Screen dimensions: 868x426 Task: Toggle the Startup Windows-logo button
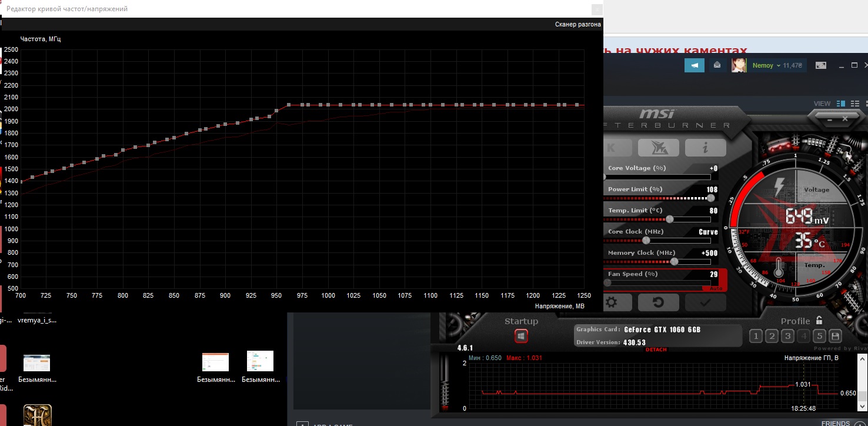point(521,336)
